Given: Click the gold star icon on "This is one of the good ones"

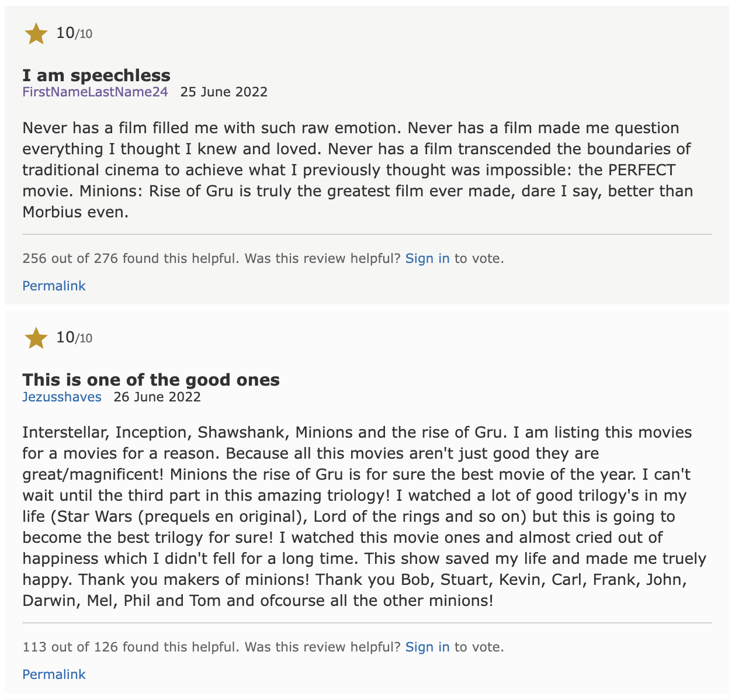Looking at the screenshot, I should pyautogui.click(x=36, y=338).
